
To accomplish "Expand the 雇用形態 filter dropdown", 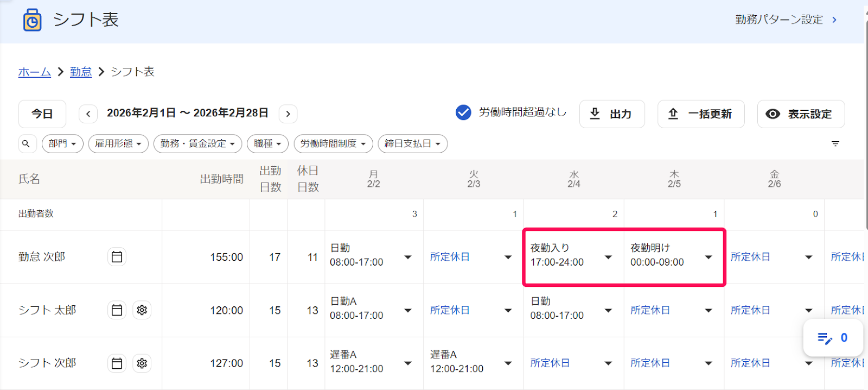I will (x=118, y=144).
